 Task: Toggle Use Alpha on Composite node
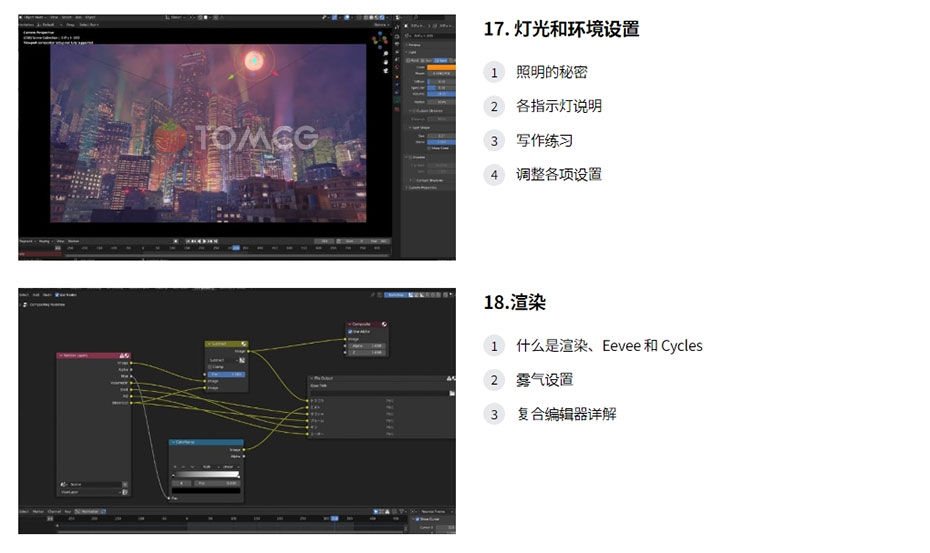coord(350,332)
